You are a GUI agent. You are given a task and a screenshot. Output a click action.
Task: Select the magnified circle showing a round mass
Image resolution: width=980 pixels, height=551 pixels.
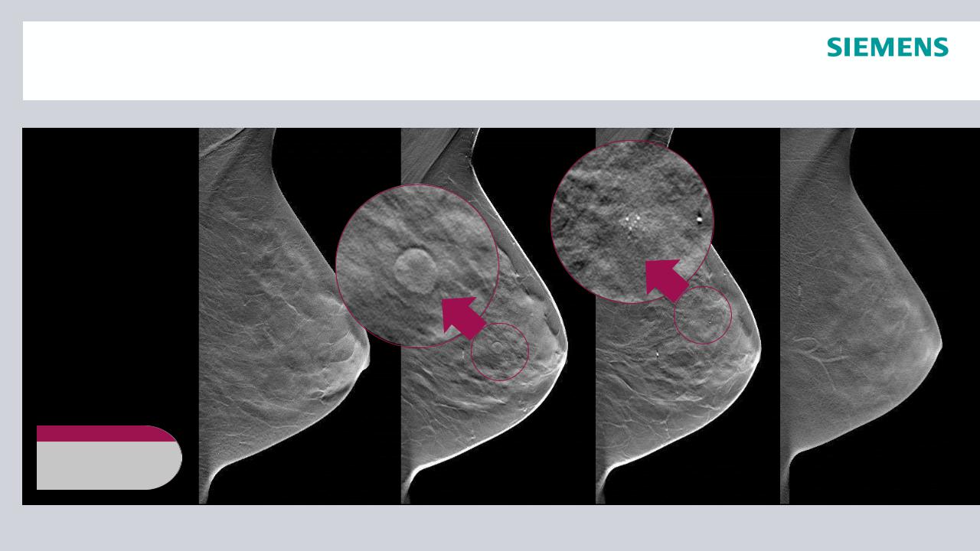coord(417,266)
